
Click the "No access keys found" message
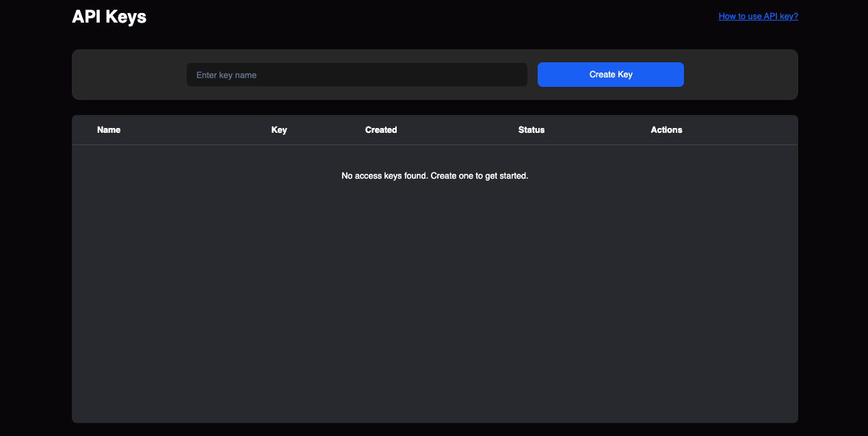[x=435, y=176]
